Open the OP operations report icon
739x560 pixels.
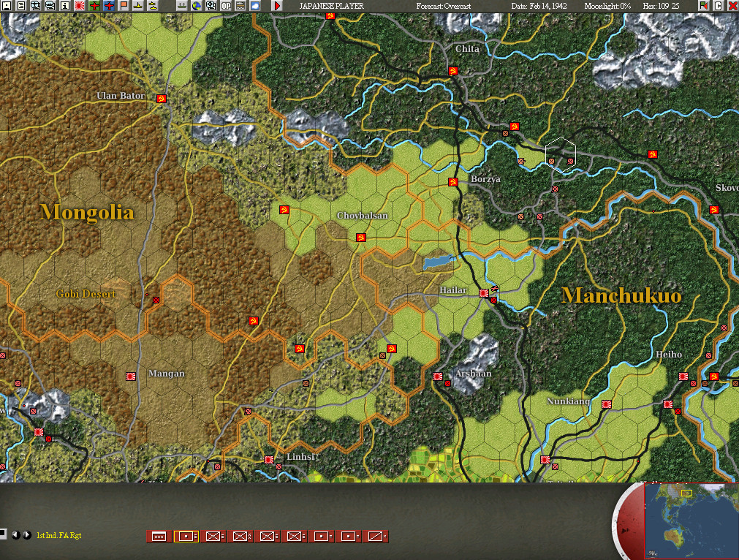pyautogui.click(x=226, y=6)
